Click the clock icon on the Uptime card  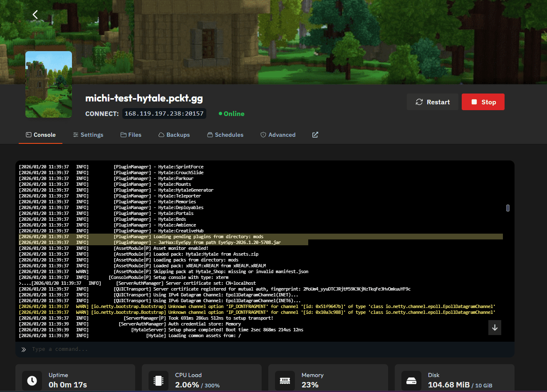(32, 380)
